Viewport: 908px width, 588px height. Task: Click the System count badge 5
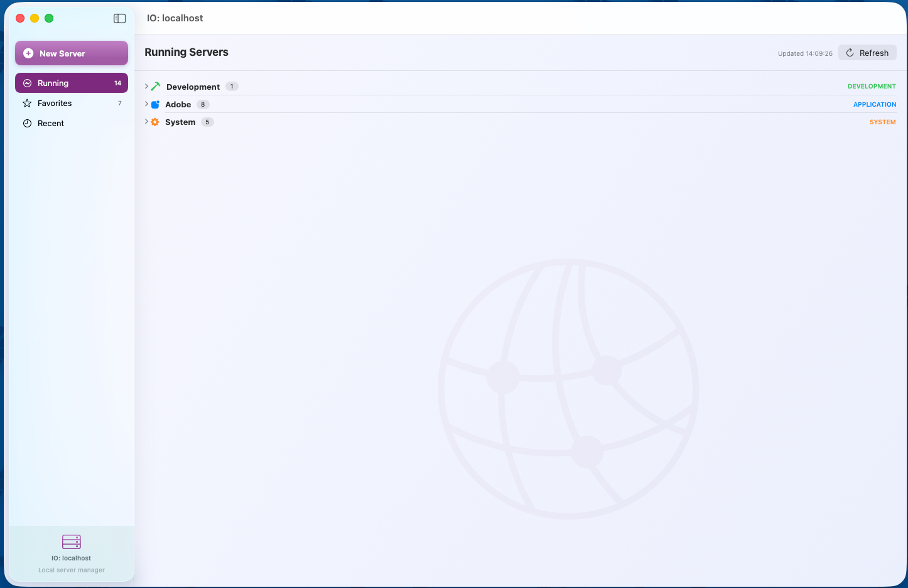click(x=207, y=122)
